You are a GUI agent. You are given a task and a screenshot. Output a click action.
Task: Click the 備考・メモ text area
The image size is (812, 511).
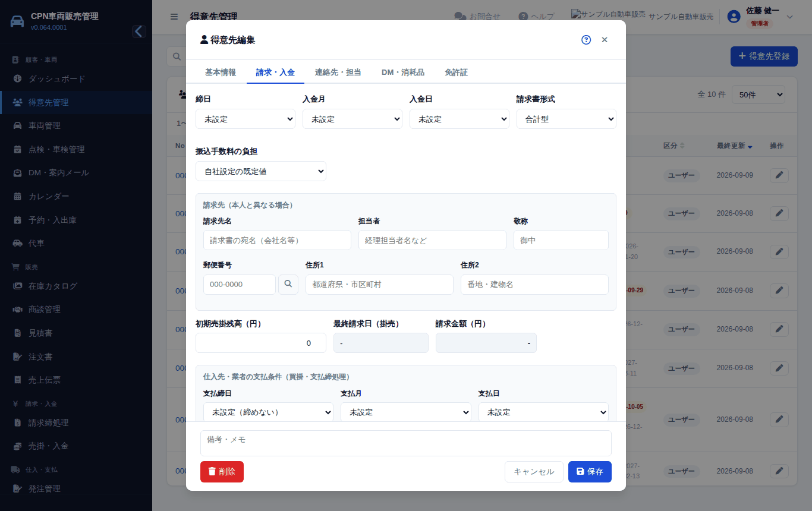point(406,443)
